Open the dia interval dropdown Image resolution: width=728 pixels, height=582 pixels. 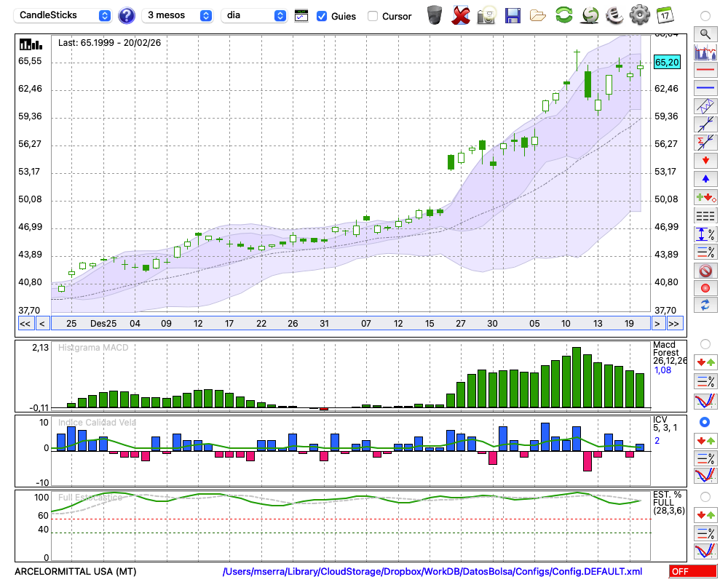(254, 15)
